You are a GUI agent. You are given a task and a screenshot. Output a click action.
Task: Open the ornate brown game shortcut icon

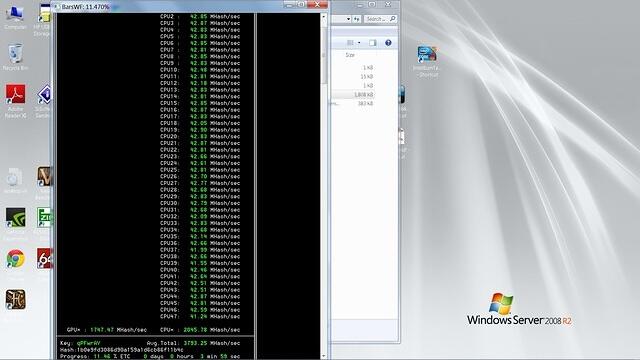[16, 300]
